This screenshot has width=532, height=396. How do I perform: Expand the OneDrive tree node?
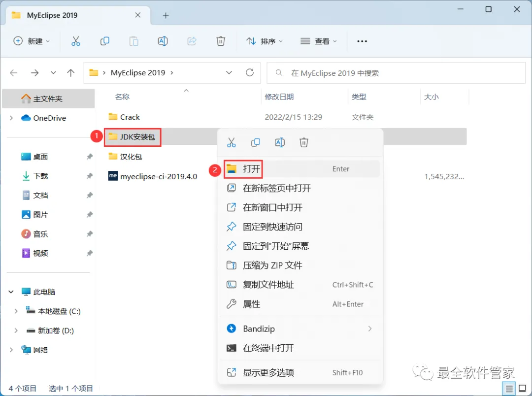11,118
